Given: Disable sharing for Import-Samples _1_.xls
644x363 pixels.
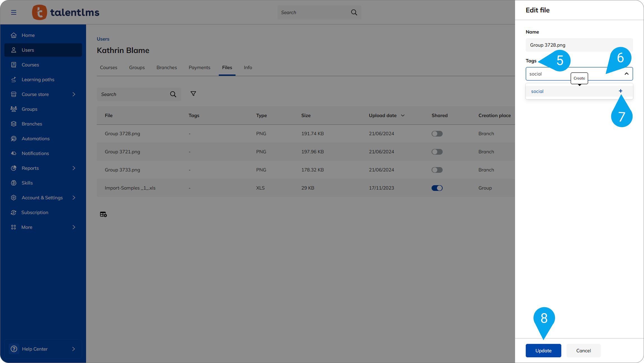Looking at the screenshot, I should (x=437, y=188).
